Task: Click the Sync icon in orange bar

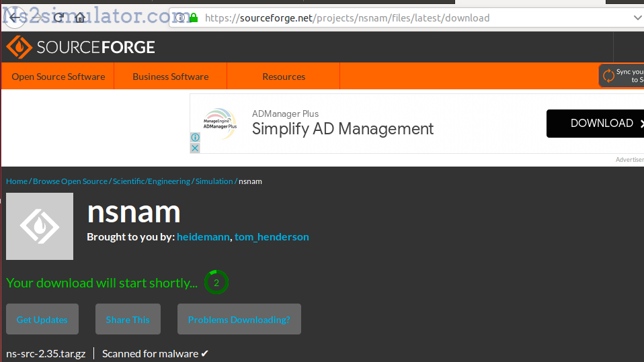Action: click(x=608, y=75)
